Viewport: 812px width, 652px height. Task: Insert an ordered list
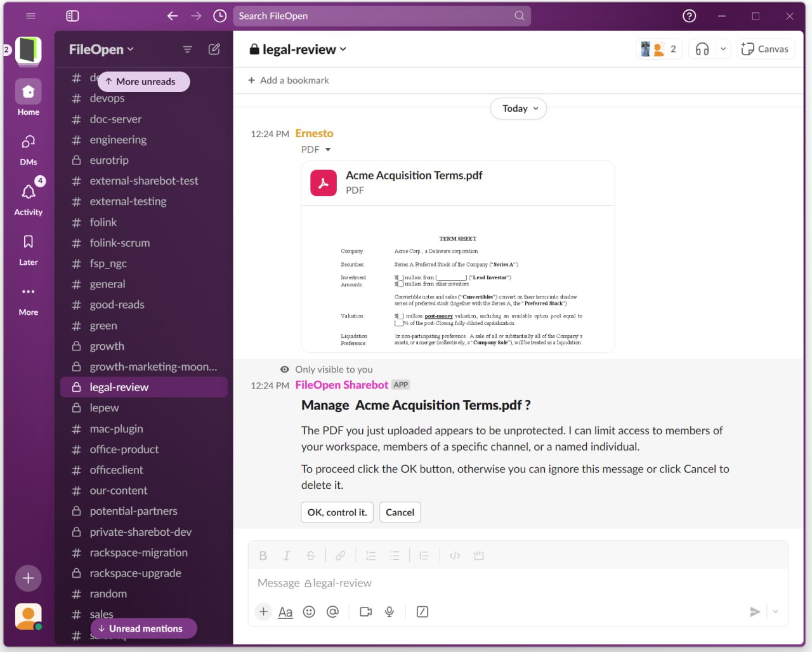371,556
